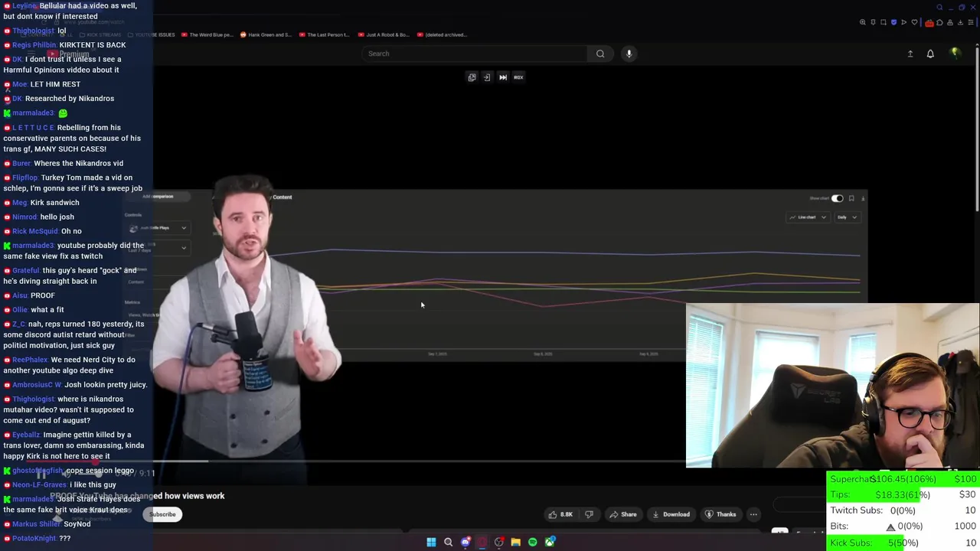980x551 pixels.
Task: Click the Kick Subs goal bar
Action: coord(903,543)
